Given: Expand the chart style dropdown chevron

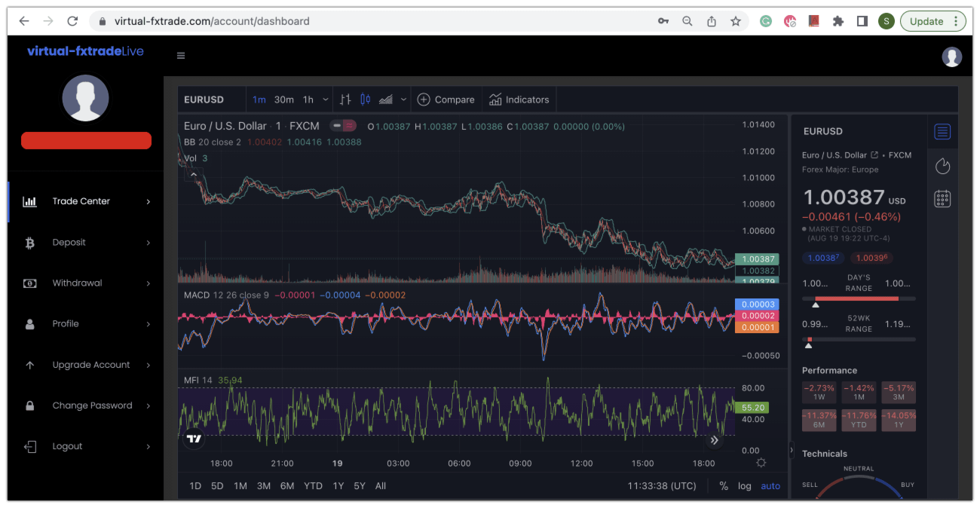Looking at the screenshot, I should click(x=403, y=99).
